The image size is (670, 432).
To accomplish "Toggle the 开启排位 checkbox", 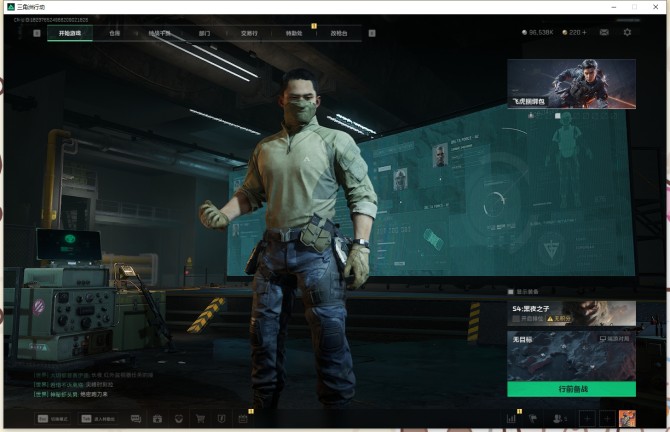I will [x=516, y=319].
